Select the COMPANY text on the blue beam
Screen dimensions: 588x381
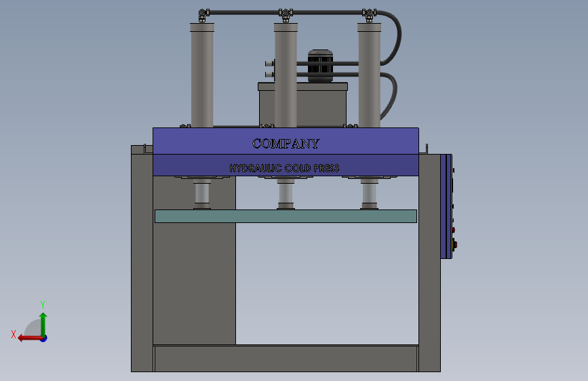tap(286, 143)
